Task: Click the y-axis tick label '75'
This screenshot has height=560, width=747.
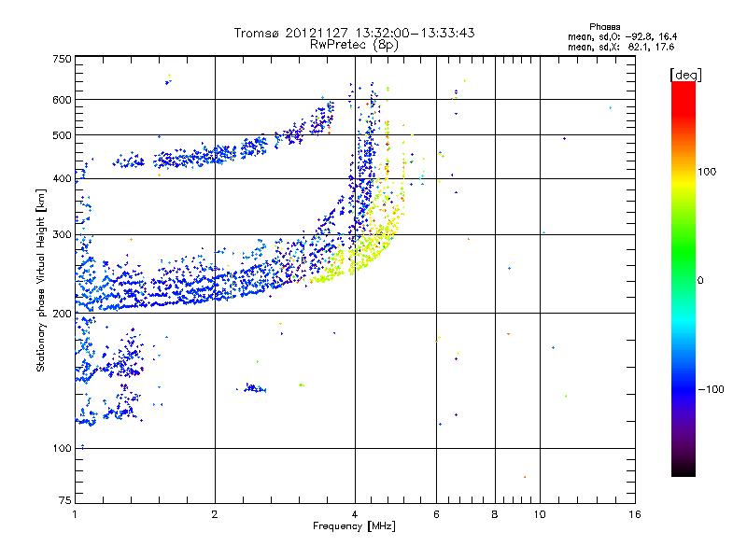Action: (x=65, y=500)
